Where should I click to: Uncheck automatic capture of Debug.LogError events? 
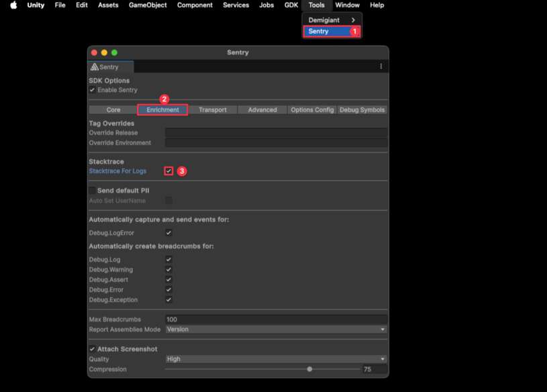click(168, 232)
